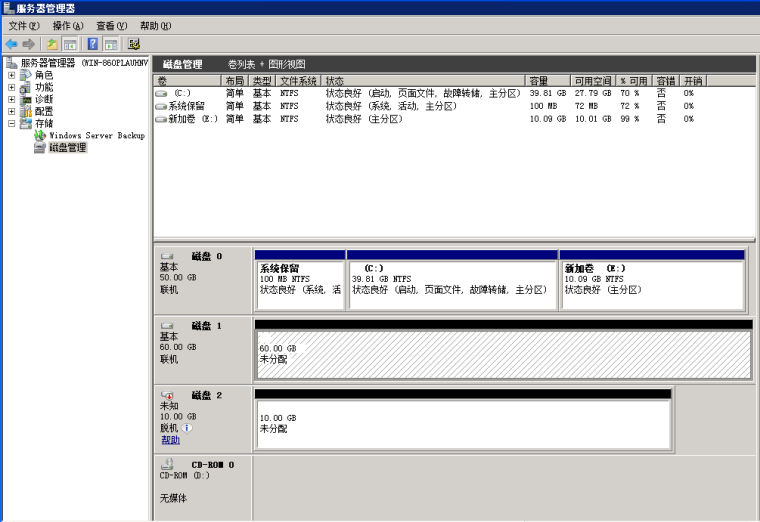Click the blue Help question mark icon

(x=93, y=44)
